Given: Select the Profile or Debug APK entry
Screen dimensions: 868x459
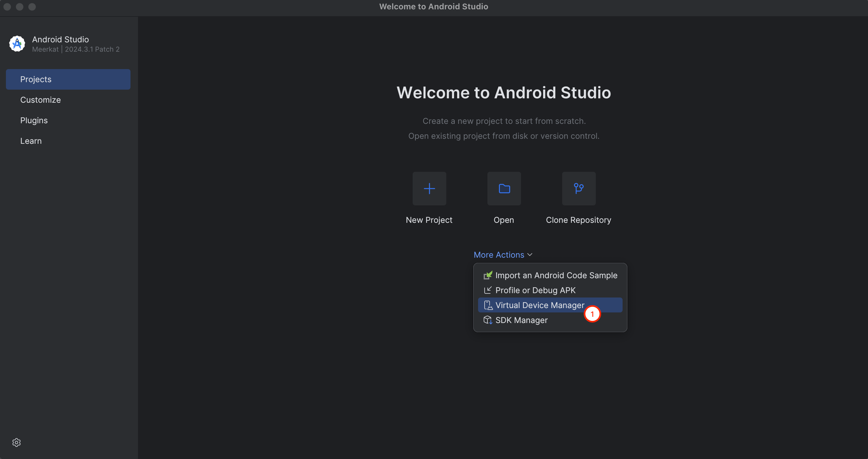Looking at the screenshot, I should tap(535, 290).
